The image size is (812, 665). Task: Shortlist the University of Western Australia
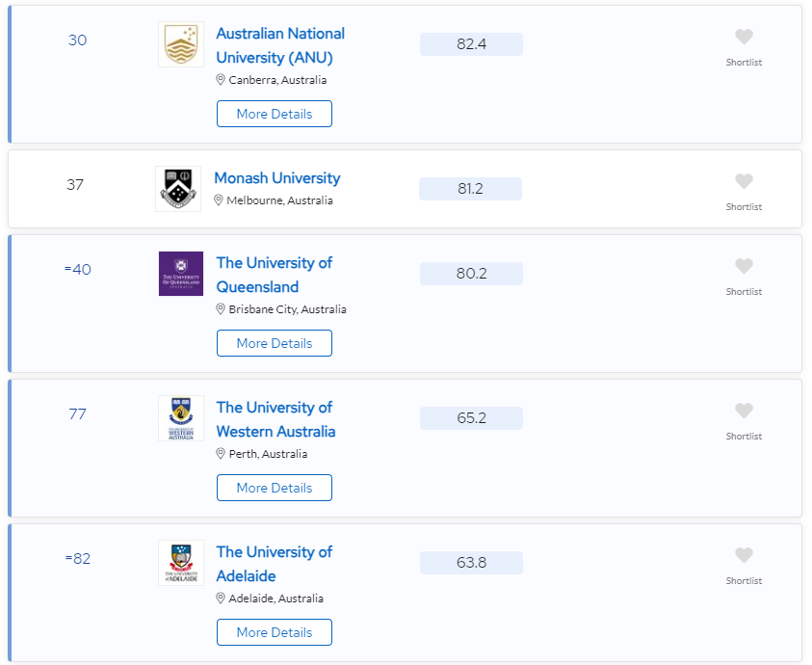[x=744, y=411]
